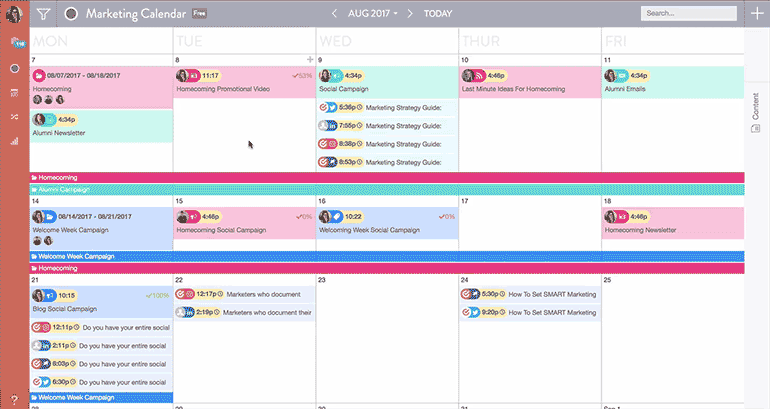Open Homecoming Social Campaign card
The image size is (770, 409).
pos(244,223)
